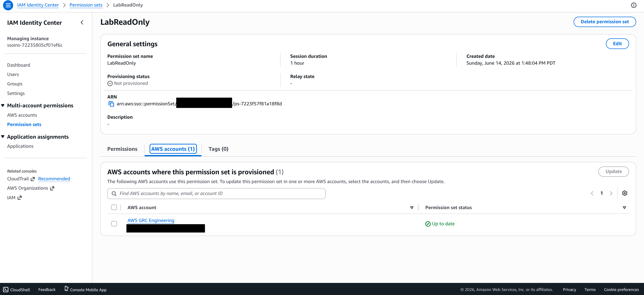The image size is (644, 295).
Task: Go to IAM Identity Center breadcrumb
Action: tap(38, 5)
